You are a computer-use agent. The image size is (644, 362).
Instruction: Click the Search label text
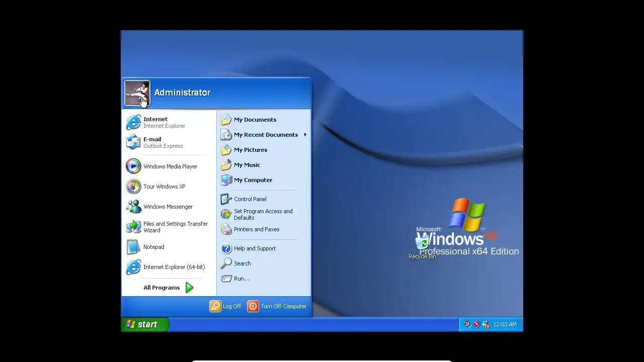coord(242,263)
